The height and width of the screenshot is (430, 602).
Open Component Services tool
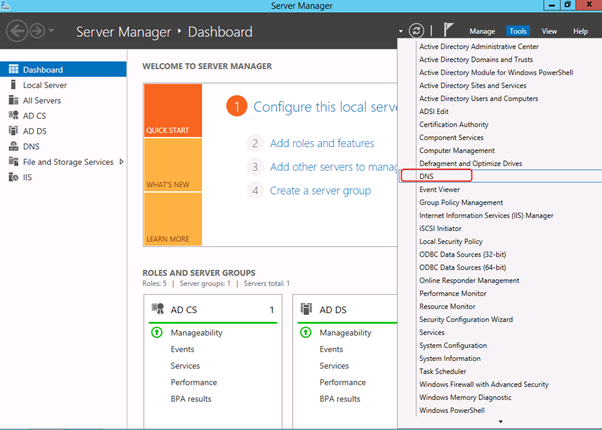tap(451, 137)
